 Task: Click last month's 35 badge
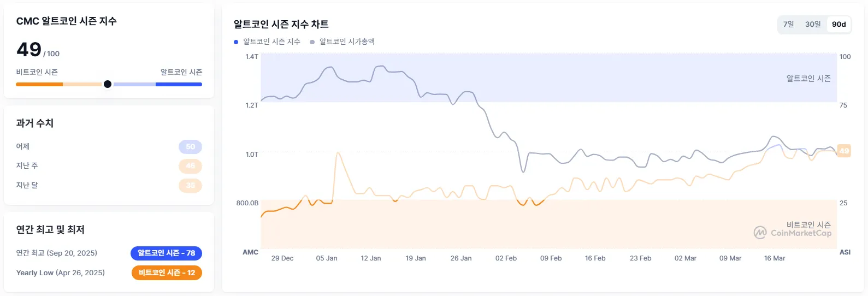coord(190,186)
